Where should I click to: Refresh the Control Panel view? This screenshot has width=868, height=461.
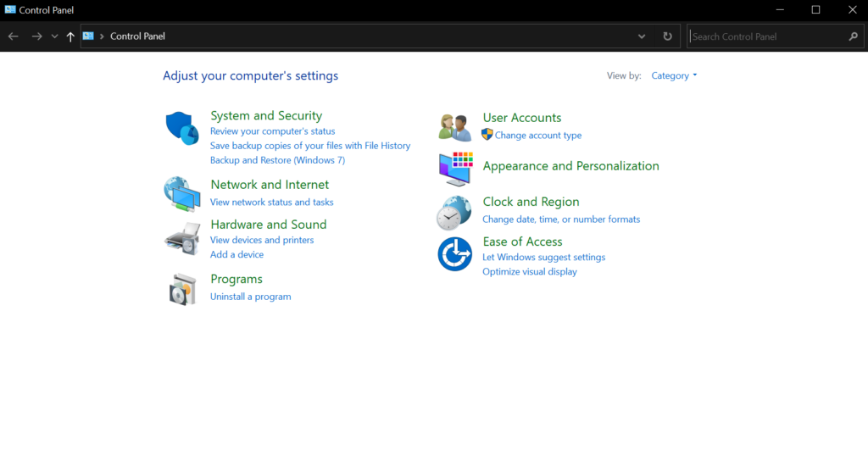668,36
